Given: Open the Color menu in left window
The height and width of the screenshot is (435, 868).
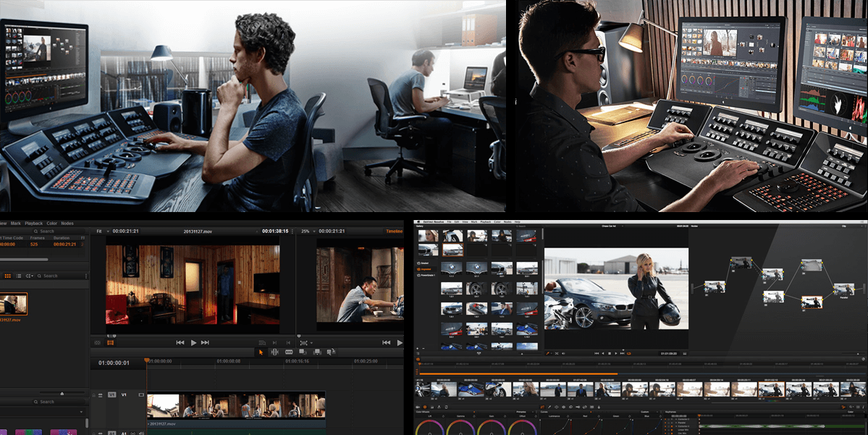Looking at the screenshot, I should (x=52, y=224).
